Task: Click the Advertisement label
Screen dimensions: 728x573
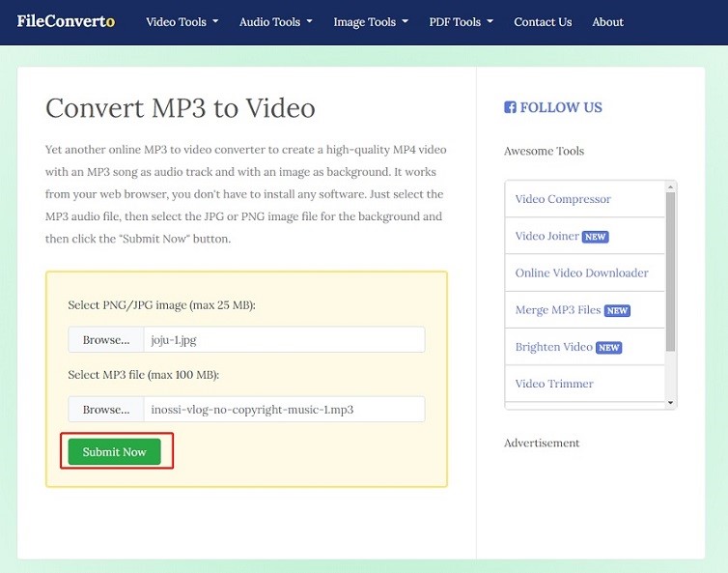Action: point(542,443)
